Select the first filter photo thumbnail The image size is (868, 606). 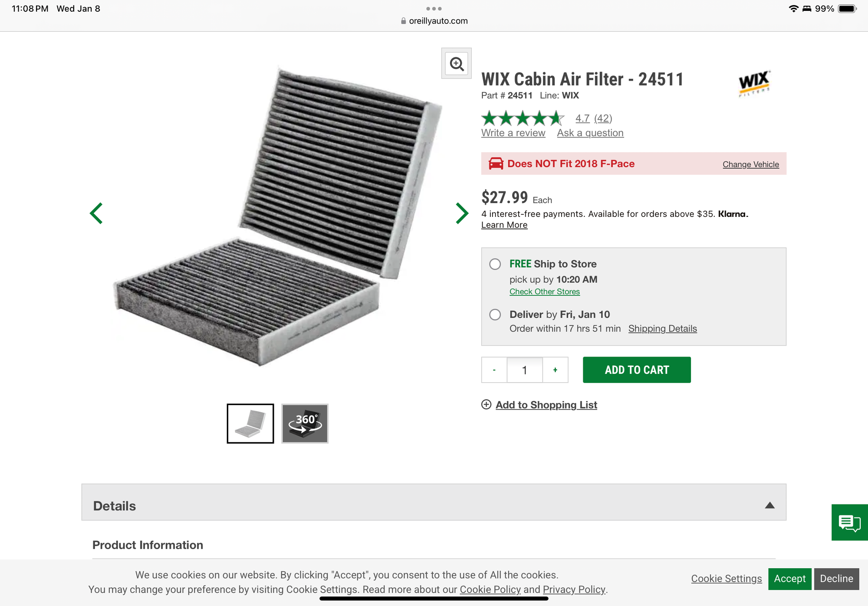click(250, 423)
